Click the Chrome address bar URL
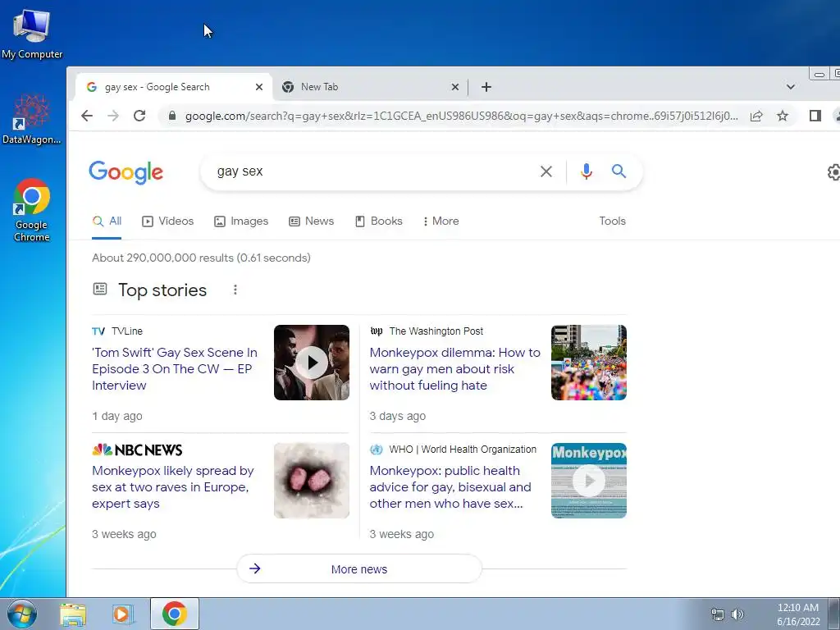Image resolution: width=840 pixels, height=630 pixels. point(461,116)
